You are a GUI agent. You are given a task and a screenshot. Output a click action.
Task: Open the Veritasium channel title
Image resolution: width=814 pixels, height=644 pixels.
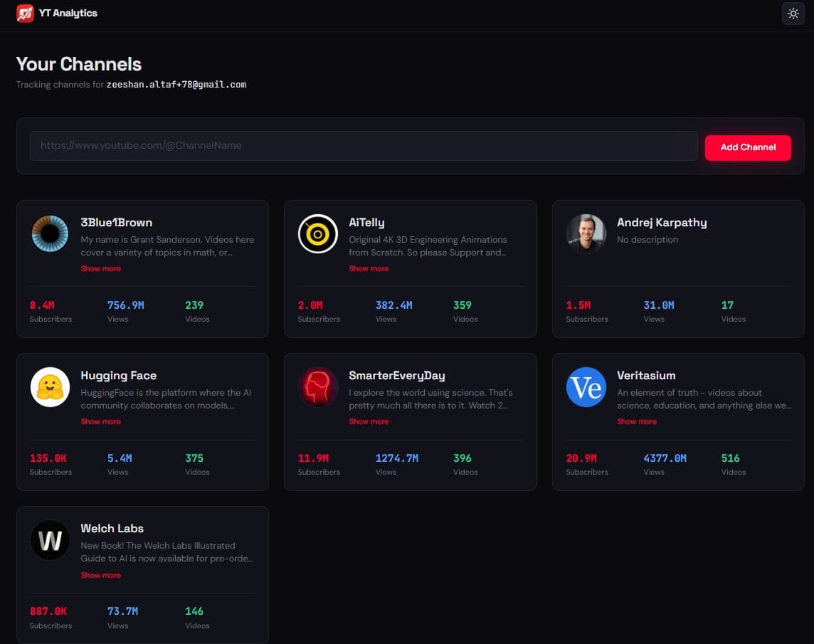point(646,376)
